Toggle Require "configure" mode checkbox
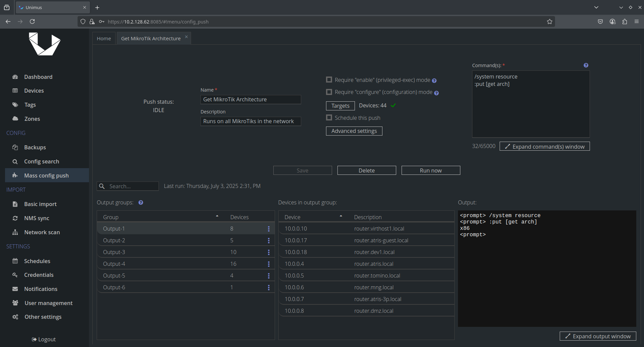The width and height of the screenshot is (644, 347). (x=329, y=92)
